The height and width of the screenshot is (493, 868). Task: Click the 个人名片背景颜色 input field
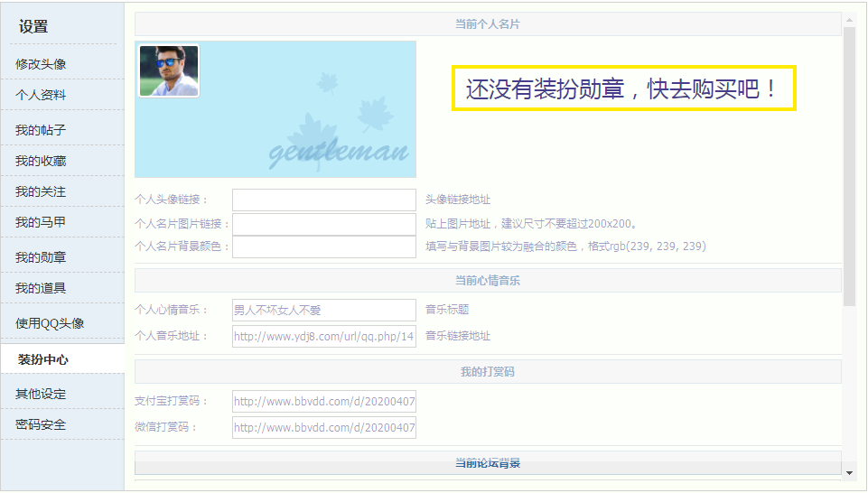click(323, 246)
